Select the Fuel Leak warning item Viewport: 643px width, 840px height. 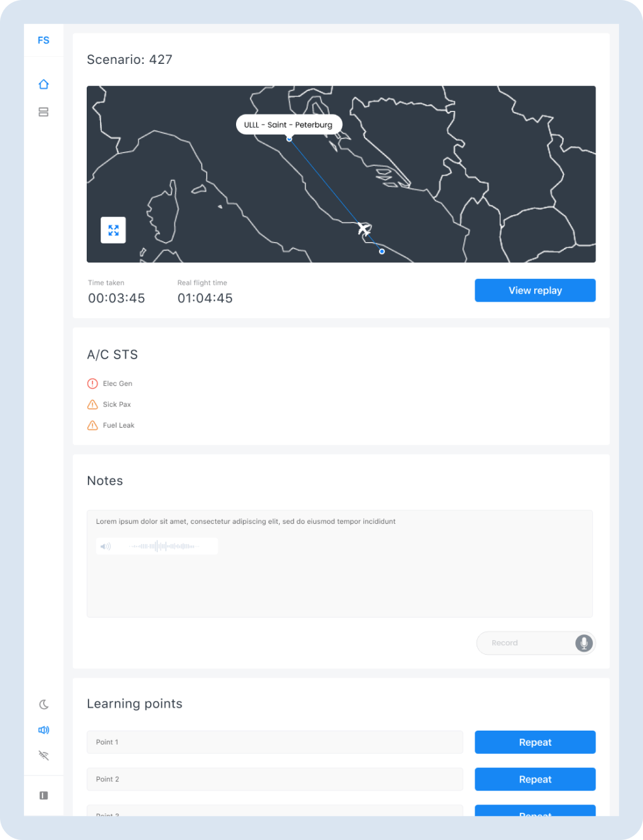coord(111,425)
